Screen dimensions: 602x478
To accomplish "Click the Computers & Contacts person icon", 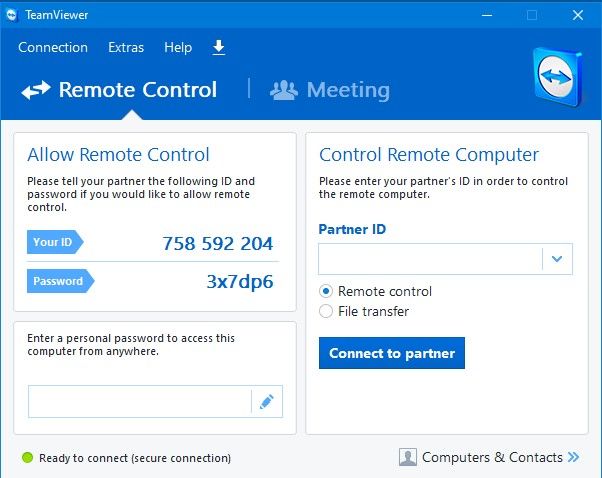I will (408, 457).
